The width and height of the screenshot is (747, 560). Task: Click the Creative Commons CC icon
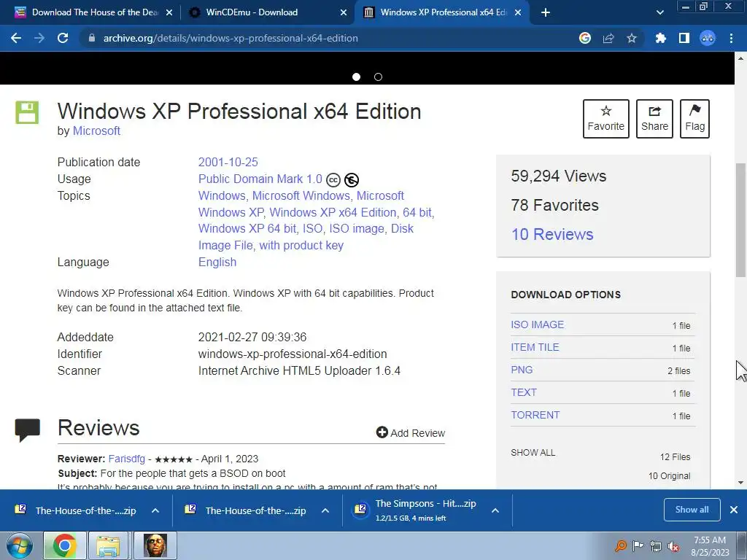(x=333, y=180)
